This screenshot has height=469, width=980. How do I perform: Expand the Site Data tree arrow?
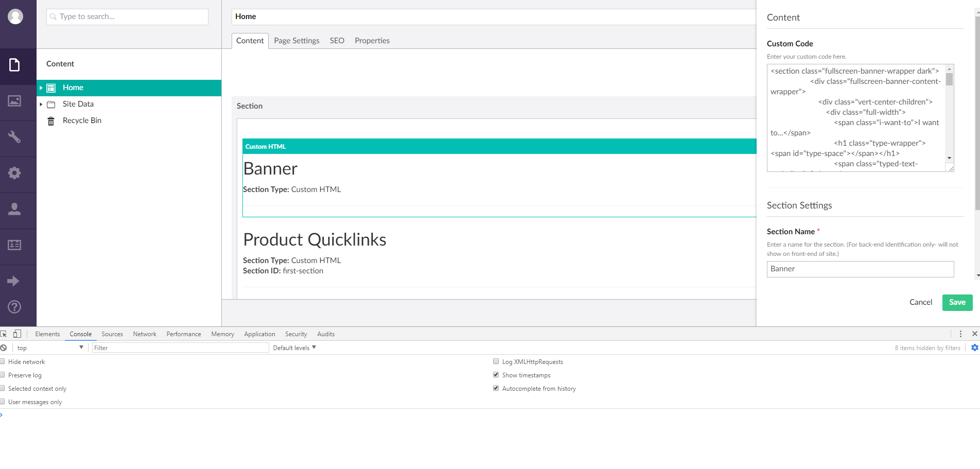[41, 105]
